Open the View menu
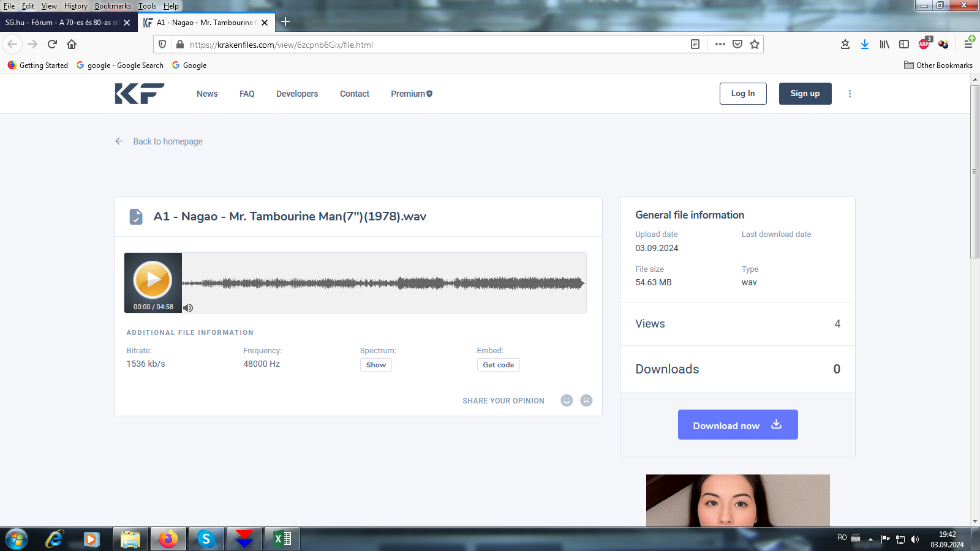This screenshot has height=551, width=980. (49, 6)
